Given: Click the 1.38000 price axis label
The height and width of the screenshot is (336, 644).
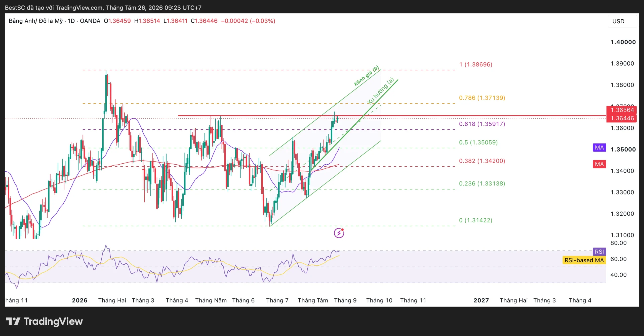Looking at the screenshot, I should click(622, 85).
